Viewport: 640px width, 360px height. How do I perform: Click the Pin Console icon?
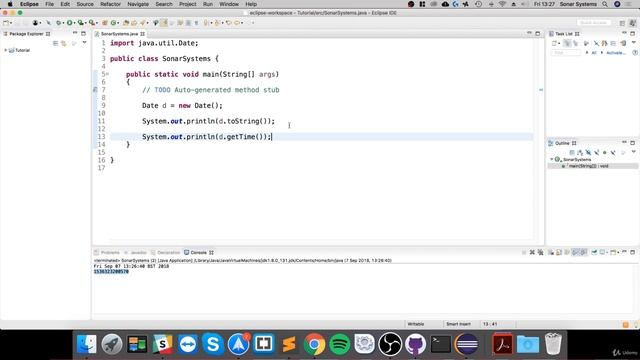[594, 253]
